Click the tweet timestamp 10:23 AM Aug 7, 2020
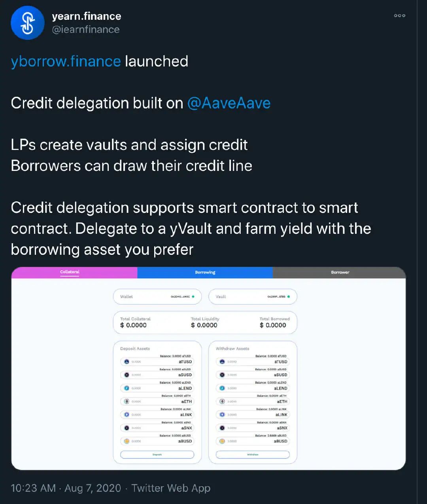427x504 pixels. click(66, 488)
